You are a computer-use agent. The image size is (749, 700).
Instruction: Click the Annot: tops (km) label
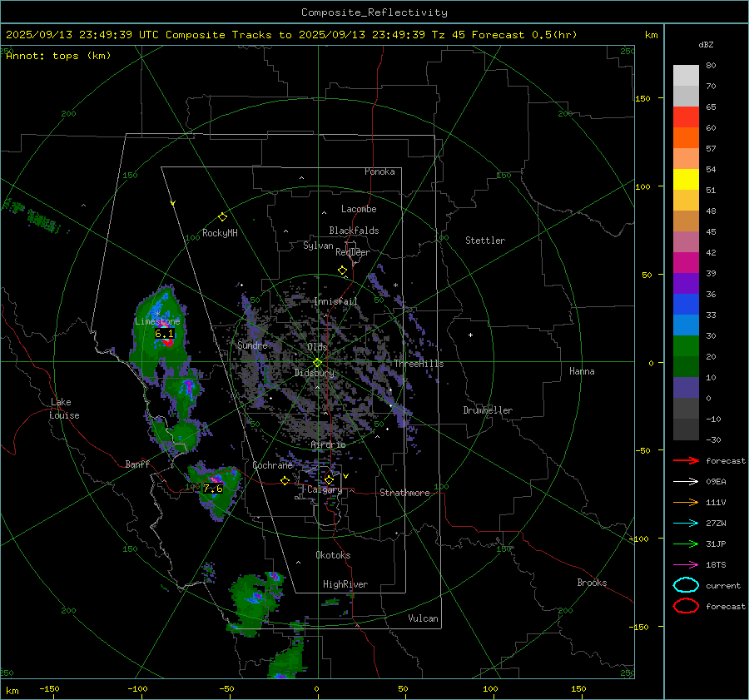pos(58,56)
